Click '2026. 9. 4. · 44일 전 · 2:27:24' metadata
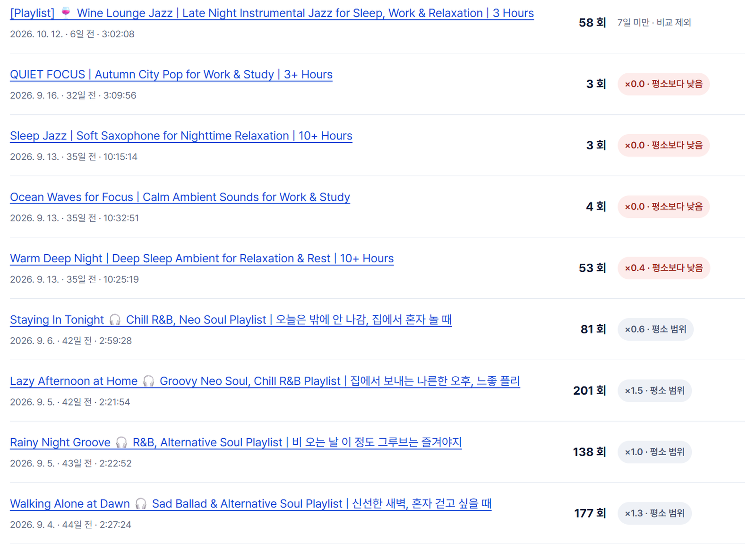The width and height of the screenshot is (756, 544). [70, 525]
